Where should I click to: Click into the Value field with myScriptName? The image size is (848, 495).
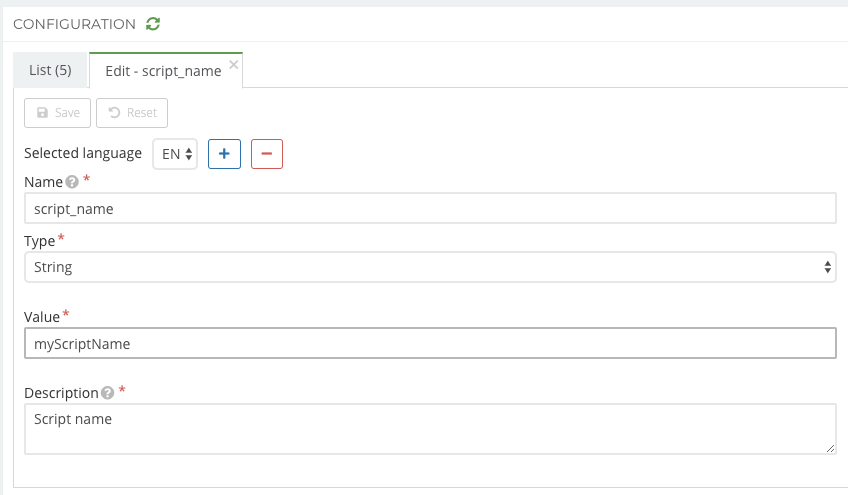pyautogui.click(x=429, y=343)
